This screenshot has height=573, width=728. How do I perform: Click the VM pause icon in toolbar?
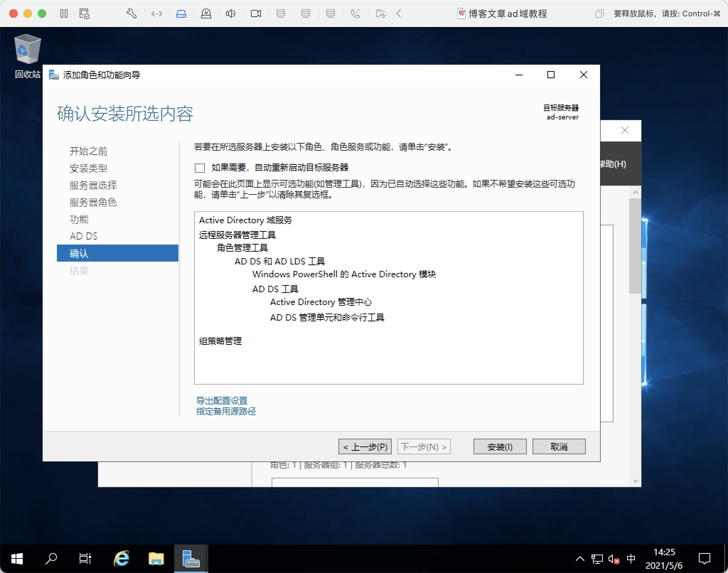coord(64,14)
